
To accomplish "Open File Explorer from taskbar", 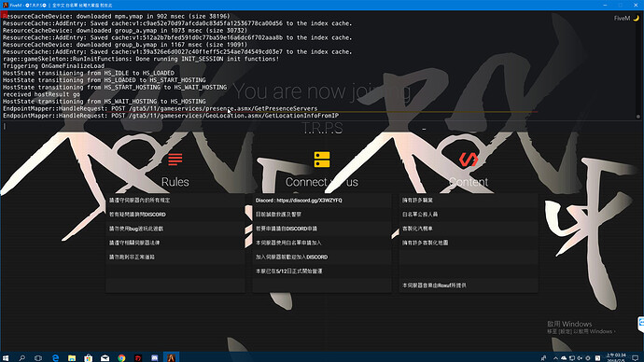I will (72, 358).
